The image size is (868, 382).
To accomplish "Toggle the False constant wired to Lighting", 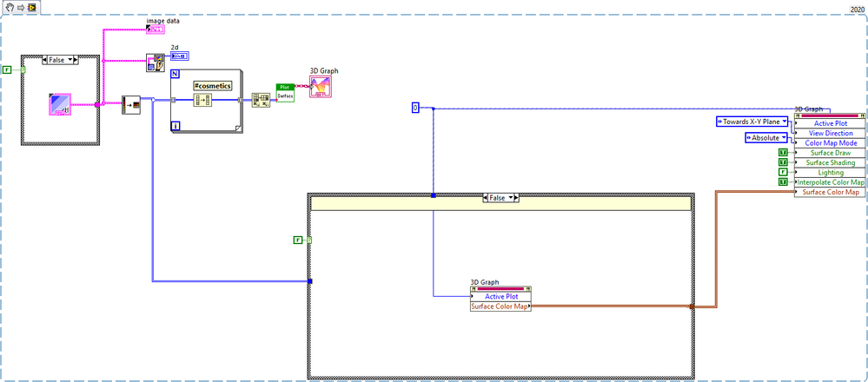I will 783,173.
